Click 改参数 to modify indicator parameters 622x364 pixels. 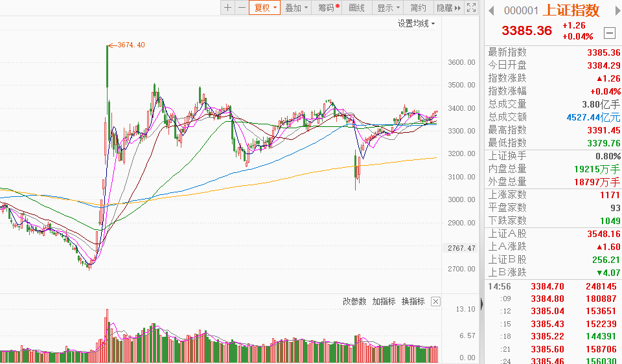pos(354,301)
